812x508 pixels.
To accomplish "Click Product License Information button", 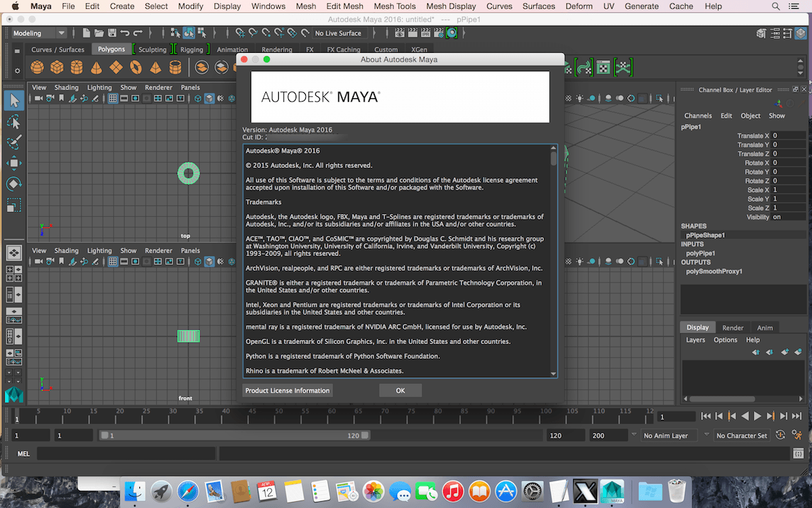I will (x=288, y=390).
